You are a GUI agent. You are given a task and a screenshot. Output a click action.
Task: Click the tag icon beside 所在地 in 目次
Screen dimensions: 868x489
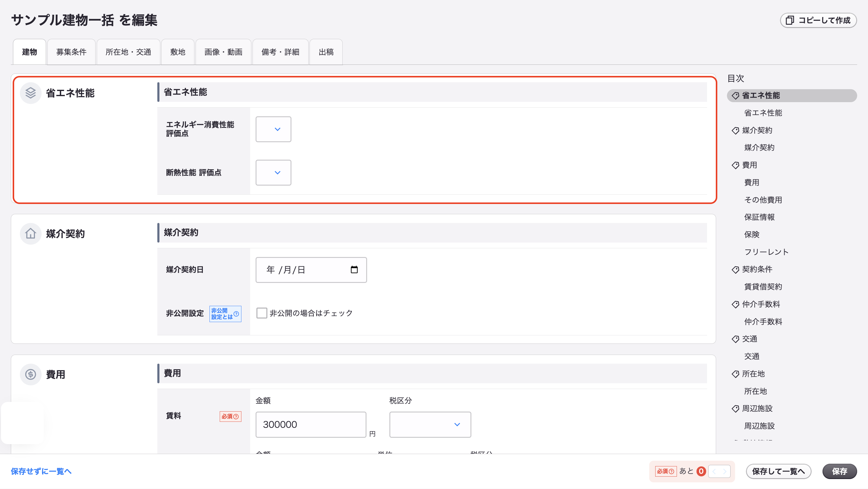point(735,374)
